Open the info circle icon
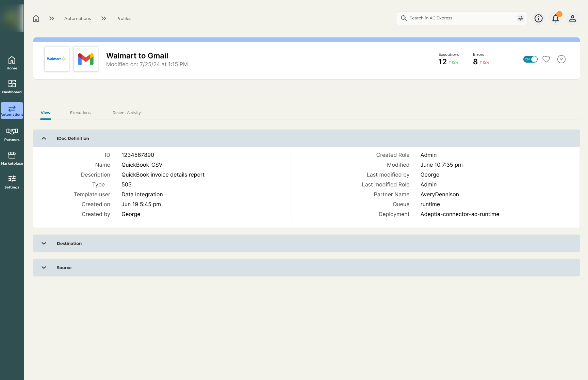The width and height of the screenshot is (588, 380). pyautogui.click(x=538, y=18)
